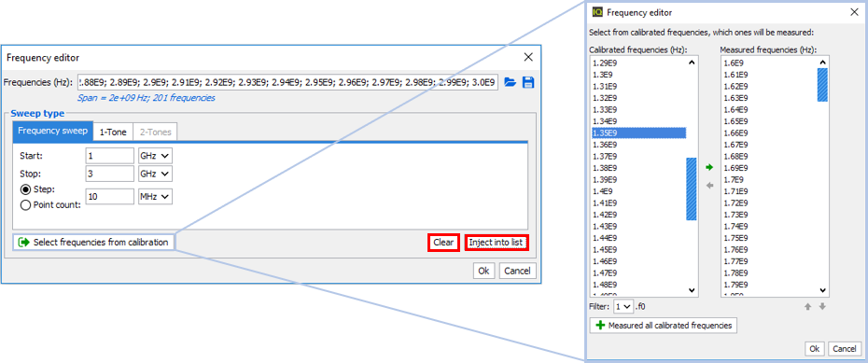This screenshot has height=363, width=868.
Task: Switch to the Frequency sweep tab
Action: click(x=52, y=132)
